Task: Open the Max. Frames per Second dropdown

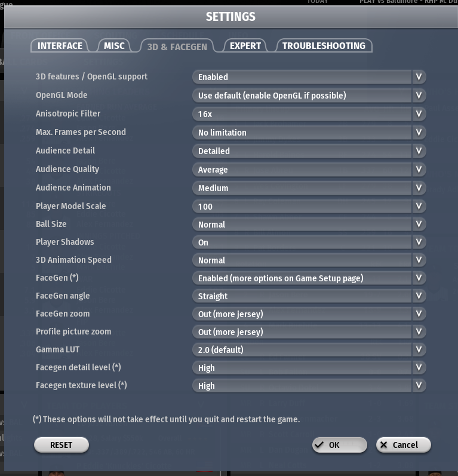Action: point(309,133)
